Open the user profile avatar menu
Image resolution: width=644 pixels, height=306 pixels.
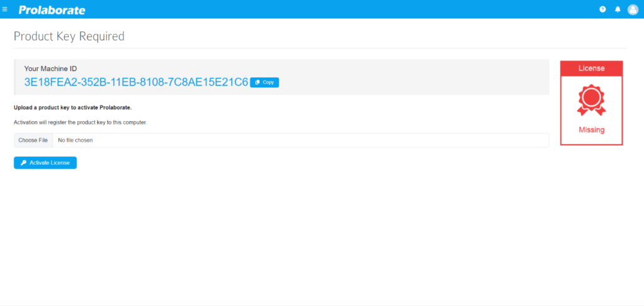tap(633, 9)
